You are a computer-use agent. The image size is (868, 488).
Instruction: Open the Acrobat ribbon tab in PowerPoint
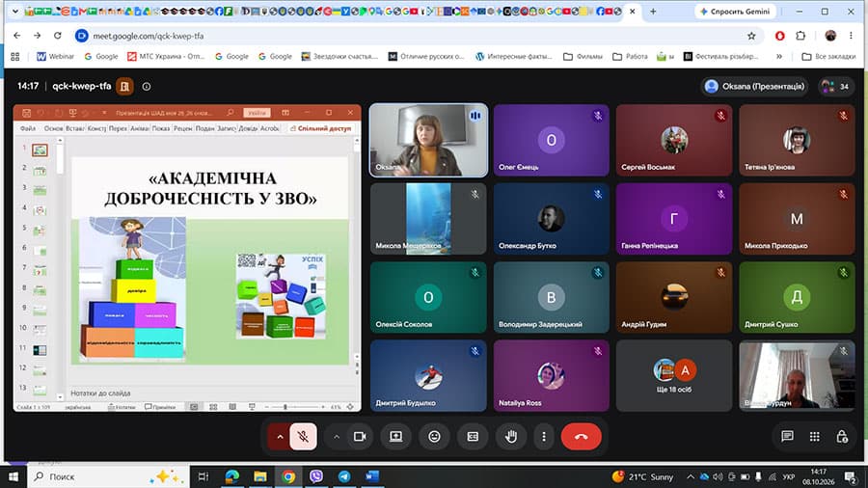pyautogui.click(x=270, y=128)
